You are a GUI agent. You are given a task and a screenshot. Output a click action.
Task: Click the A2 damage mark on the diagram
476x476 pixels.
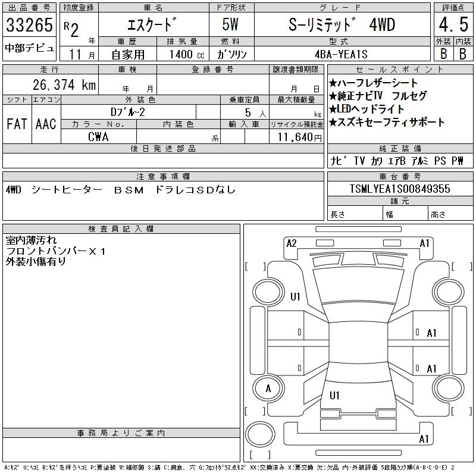point(292,243)
